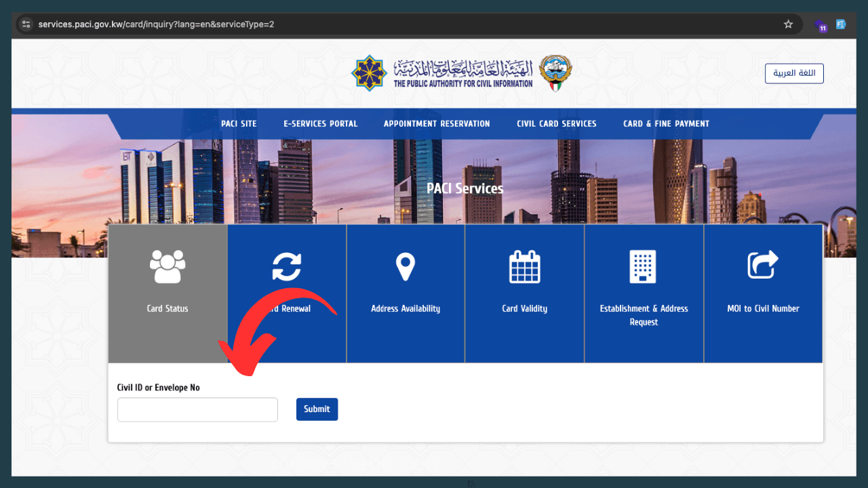Bookmark this page with the star icon
The image size is (868, 488).
click(x=788, y=24)
